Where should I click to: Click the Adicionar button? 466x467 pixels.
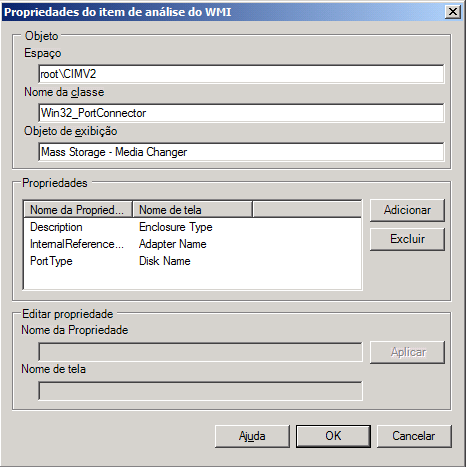click(407, 210)
